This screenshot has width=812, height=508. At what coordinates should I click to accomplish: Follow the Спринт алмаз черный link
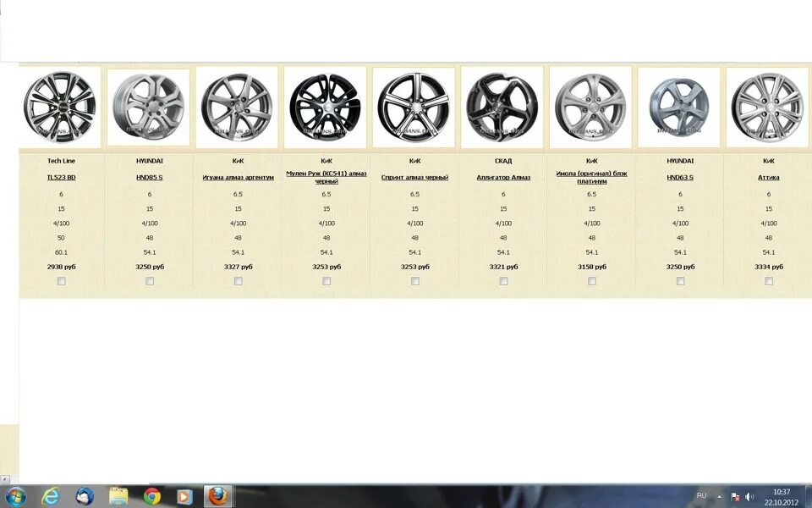point(414,177)
